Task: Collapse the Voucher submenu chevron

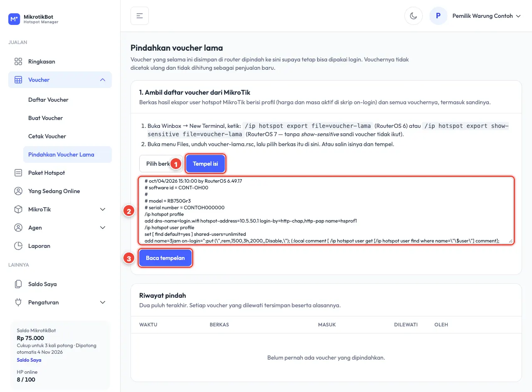Action: point(103,80)
